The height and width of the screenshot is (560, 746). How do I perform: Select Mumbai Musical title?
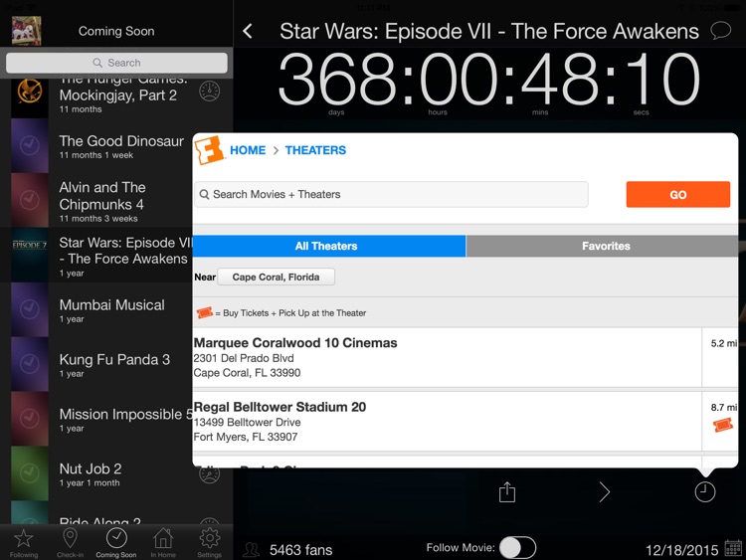point(111,305)
